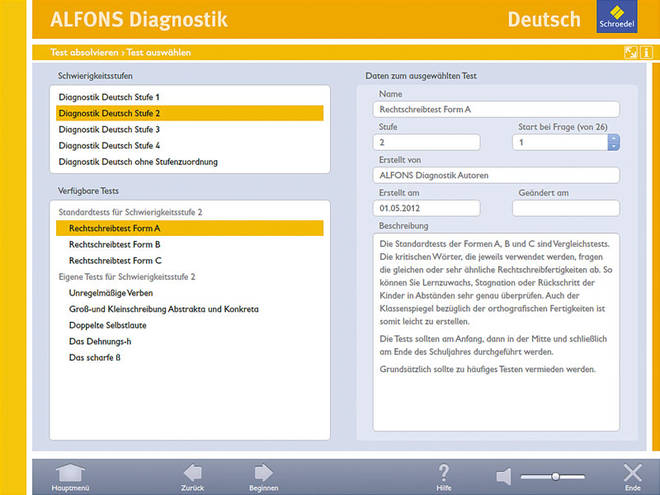Screen dimensions: 660x495
Task: Click the Erstellt von field
Action: click(x=496, y=175)
